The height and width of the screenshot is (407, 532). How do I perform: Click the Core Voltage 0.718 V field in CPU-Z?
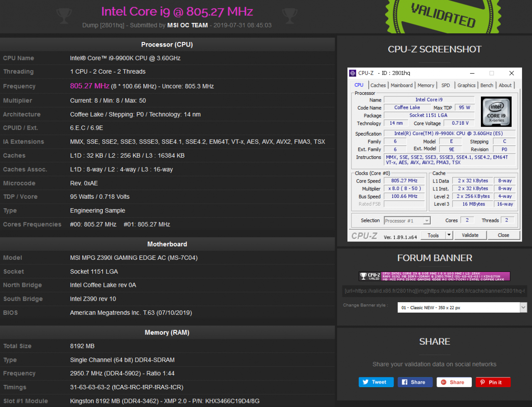pos(460,123)
